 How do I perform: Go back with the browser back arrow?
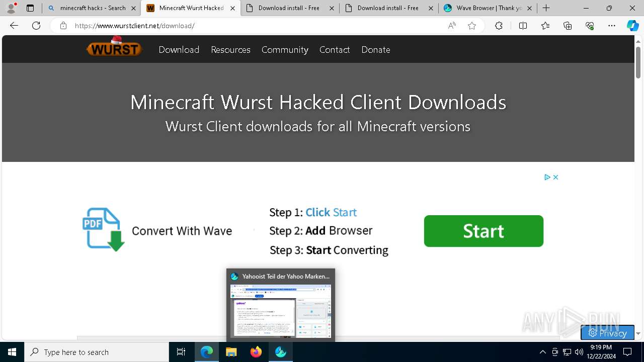pyautogui.click(x=14, y=26)
